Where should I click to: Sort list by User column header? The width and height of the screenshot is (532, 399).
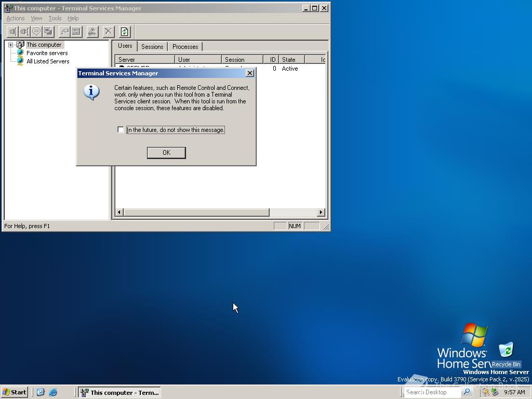tap(198, 59)
